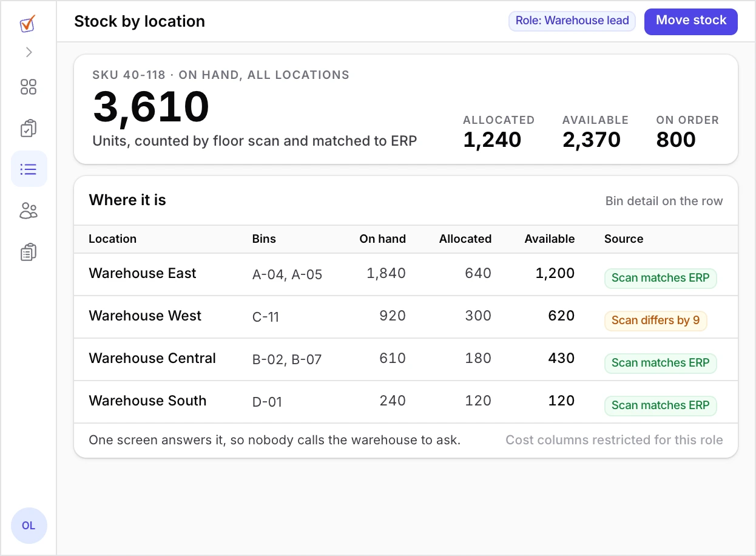Click the 1,840 on hand value

point(386,273)
